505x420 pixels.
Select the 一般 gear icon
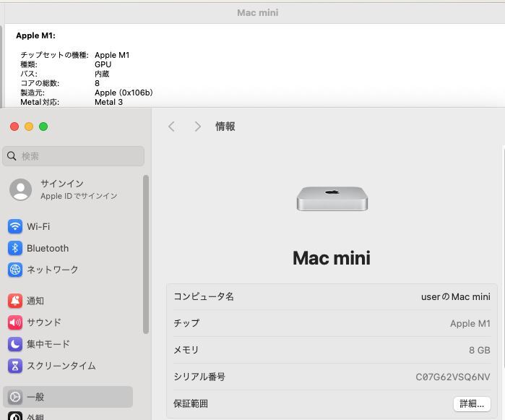pos(15,397)
